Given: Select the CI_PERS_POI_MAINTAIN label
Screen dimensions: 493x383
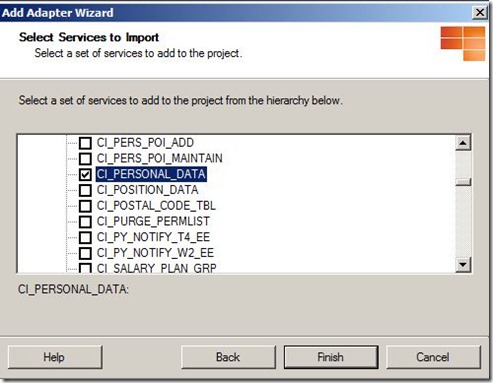Looking at the screenshot, I should pos(159,158).
